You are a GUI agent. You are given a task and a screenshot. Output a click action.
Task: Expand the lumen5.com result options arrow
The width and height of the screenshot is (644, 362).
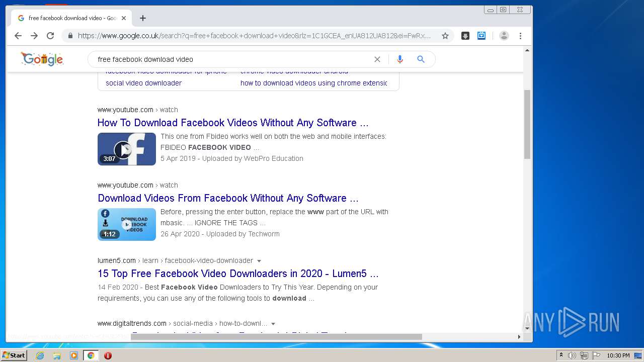[x=259, y=261]
